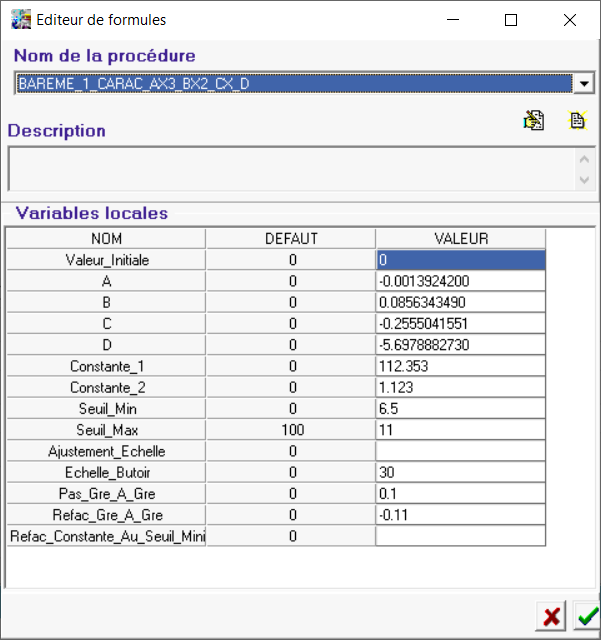Click the new procedure icon (sparkling document)

577,121
